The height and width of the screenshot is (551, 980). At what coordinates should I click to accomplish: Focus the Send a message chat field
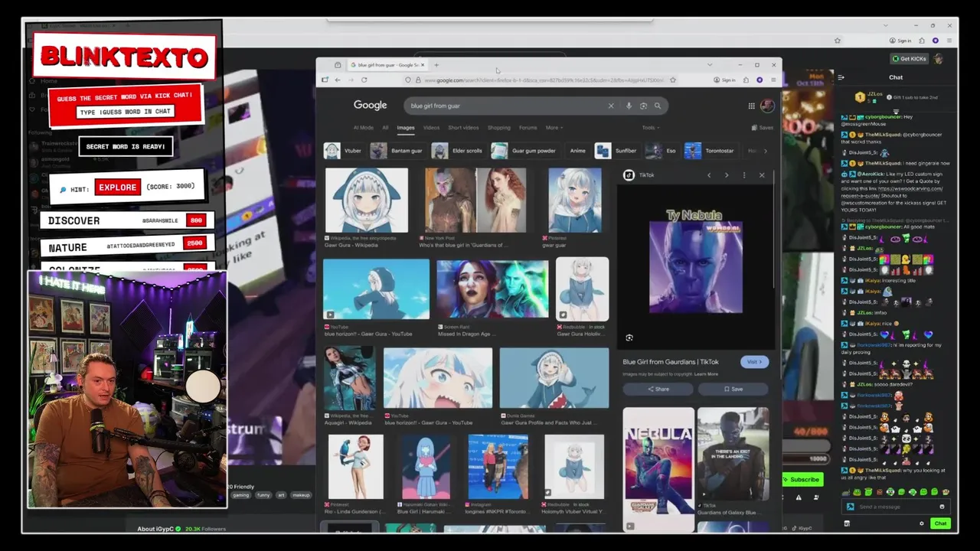click(894, 507)
